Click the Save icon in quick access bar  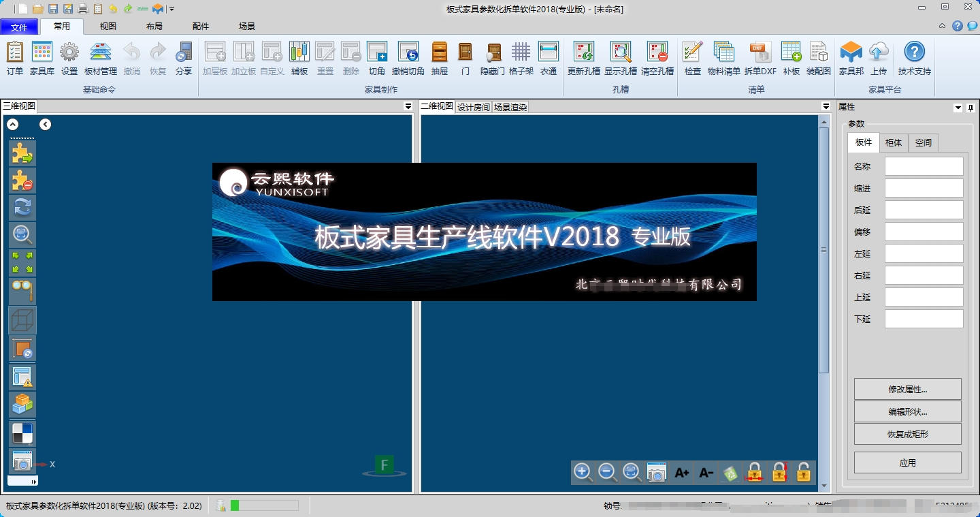click(x=53, y=9)
